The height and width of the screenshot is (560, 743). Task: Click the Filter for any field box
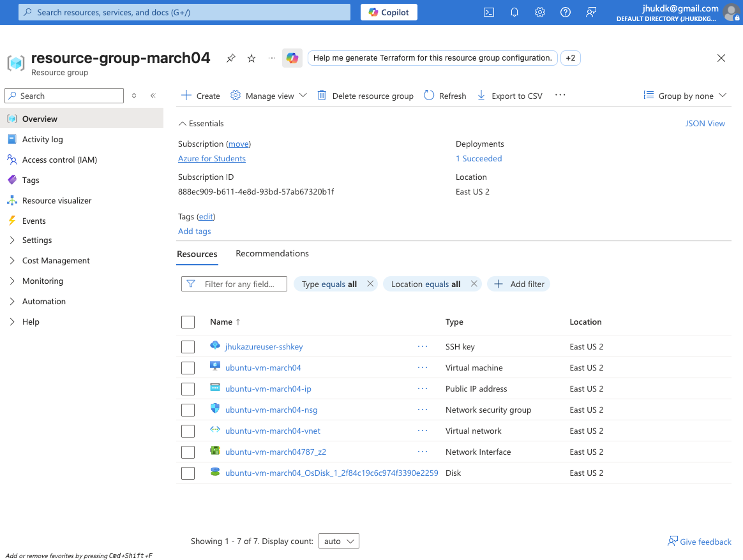(x=234, y=284)
